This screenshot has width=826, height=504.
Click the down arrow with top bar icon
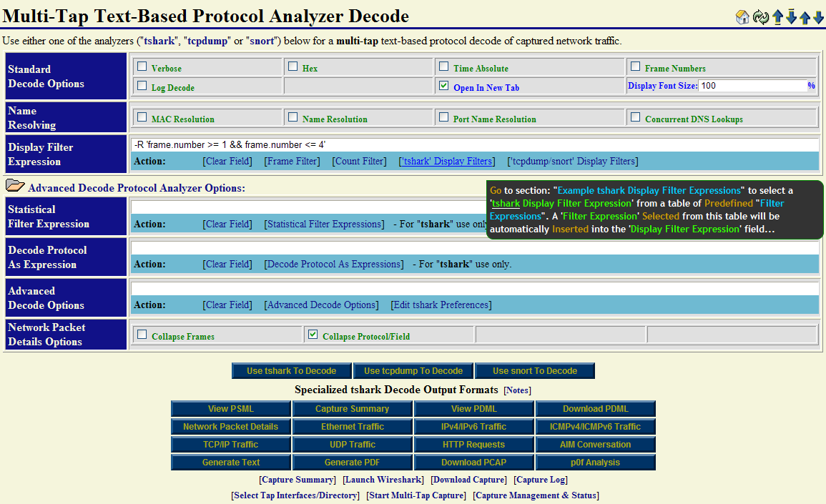(x=791, y=17)
